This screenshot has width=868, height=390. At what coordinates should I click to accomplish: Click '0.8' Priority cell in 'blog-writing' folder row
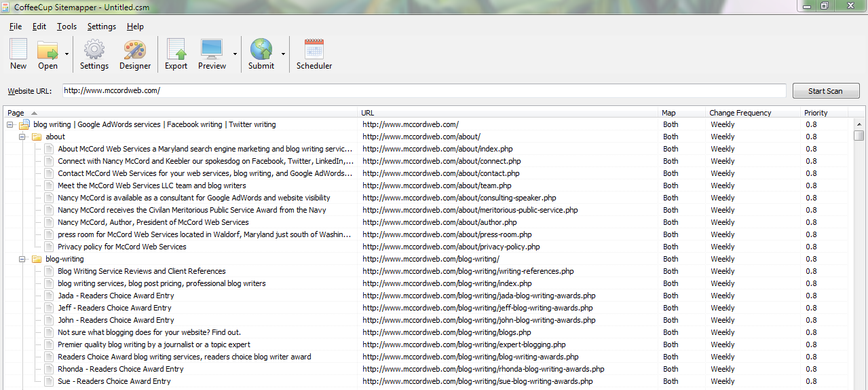click(x=811, y=259)
